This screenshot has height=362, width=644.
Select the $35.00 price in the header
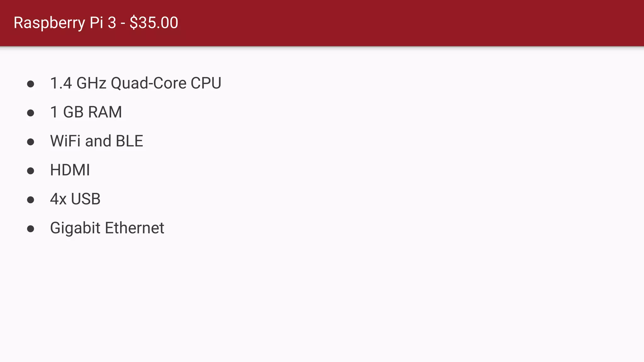pyautogui.click(x=154, y=23)
